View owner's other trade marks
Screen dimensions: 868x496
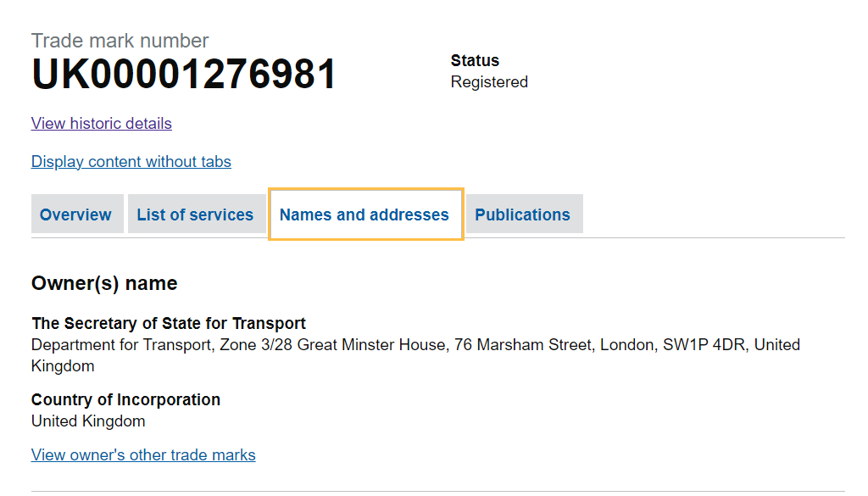[143, 455]
